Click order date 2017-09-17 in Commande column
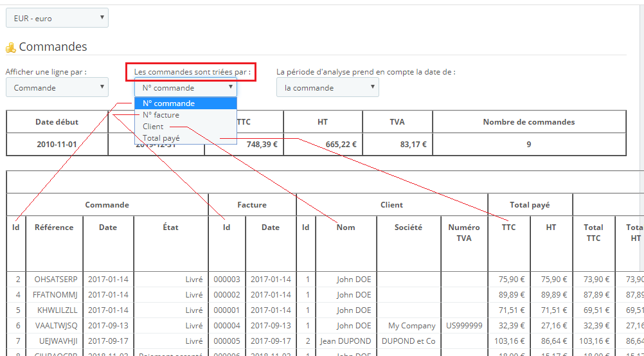Image resolution: width=644 pixels, height=356 pixels. [108, 341]
